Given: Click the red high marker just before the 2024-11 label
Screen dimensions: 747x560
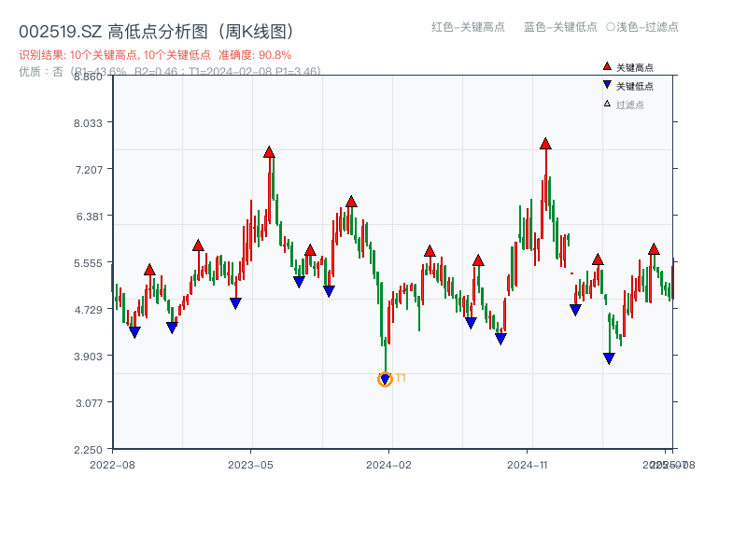Looking at the screenshot, I should tap(478, 260).
